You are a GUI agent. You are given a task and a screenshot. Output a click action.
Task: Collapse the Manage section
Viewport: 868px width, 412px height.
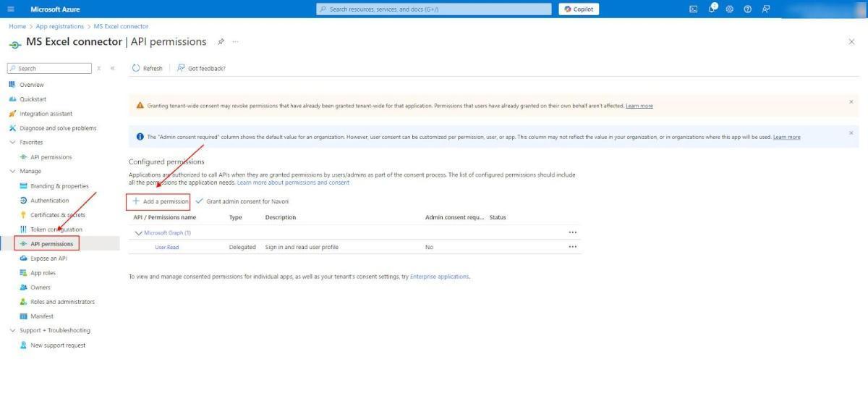coord(12,172)
